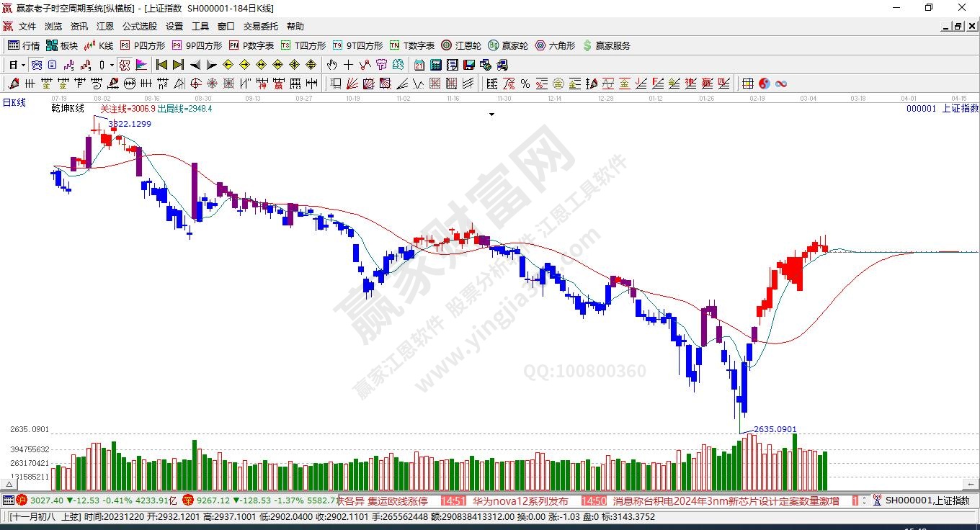980x530 pixels.
Task: Toggle the 行情 quotes view
Action: point(24,45)
